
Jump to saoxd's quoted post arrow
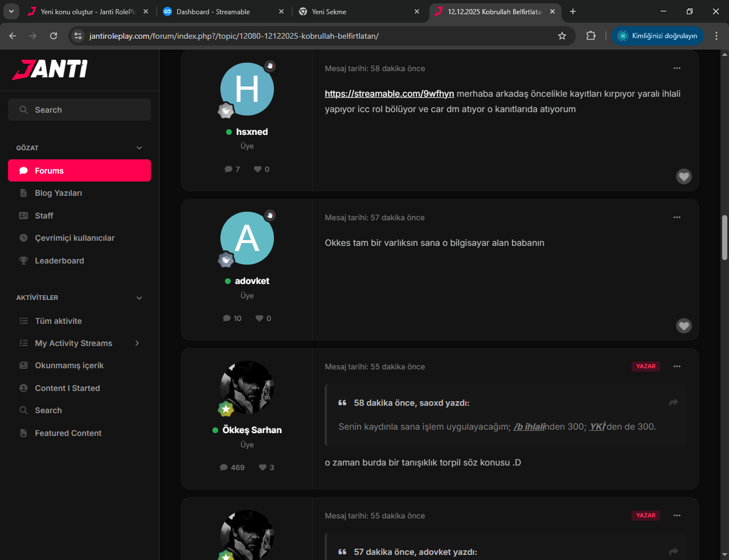pos(674,402)
